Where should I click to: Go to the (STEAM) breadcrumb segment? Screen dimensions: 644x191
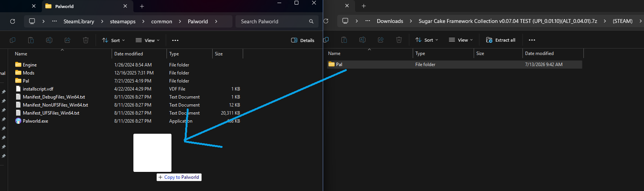click(623, 21)
